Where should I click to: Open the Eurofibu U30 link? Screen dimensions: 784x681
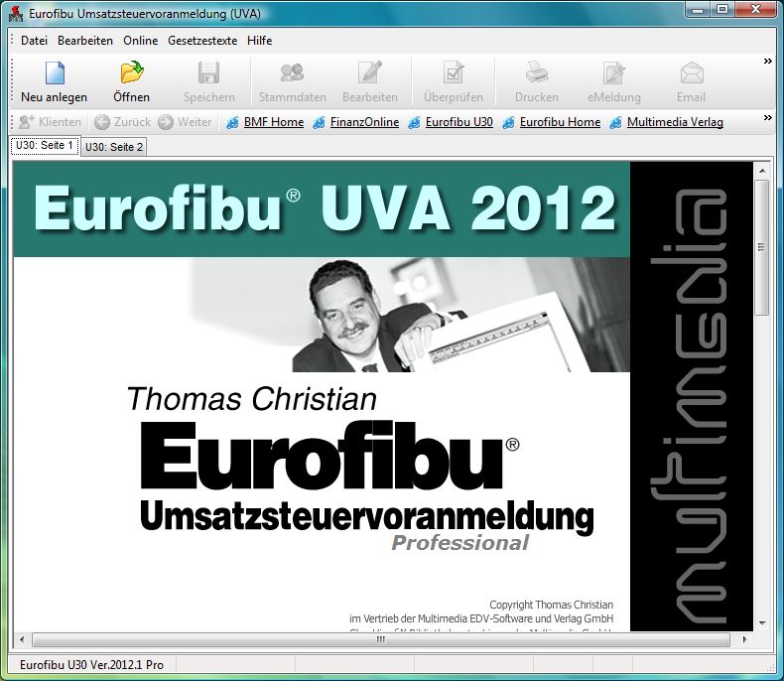459,122
